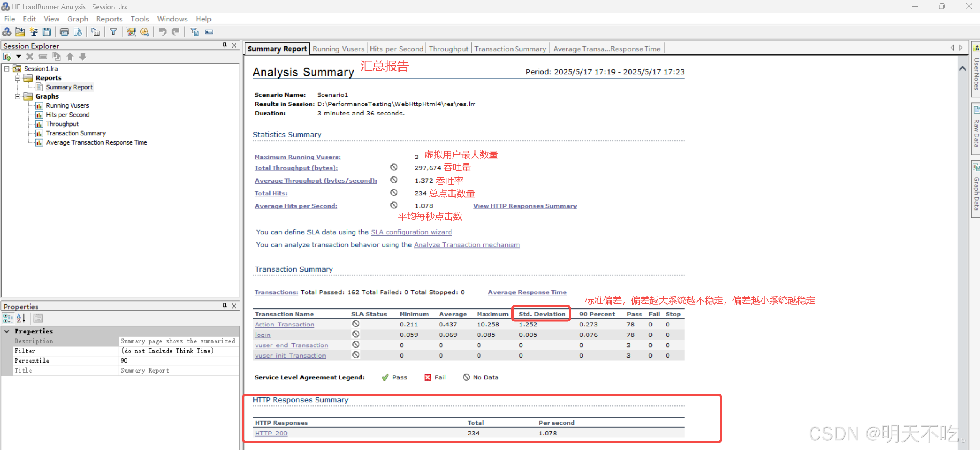Collapse the Graphs folder tree node
The image size is (980, 450).
click(x=17, y=96)
